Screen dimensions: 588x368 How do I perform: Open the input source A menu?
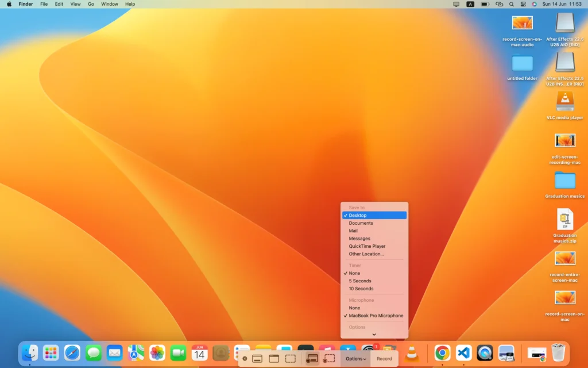click(470, 4)
